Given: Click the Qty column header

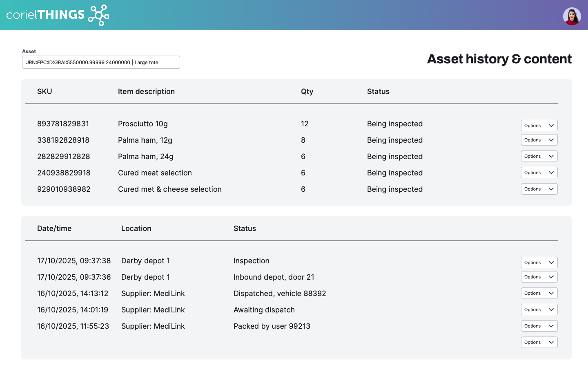Looking at the screenshot, I should (307, 92).
